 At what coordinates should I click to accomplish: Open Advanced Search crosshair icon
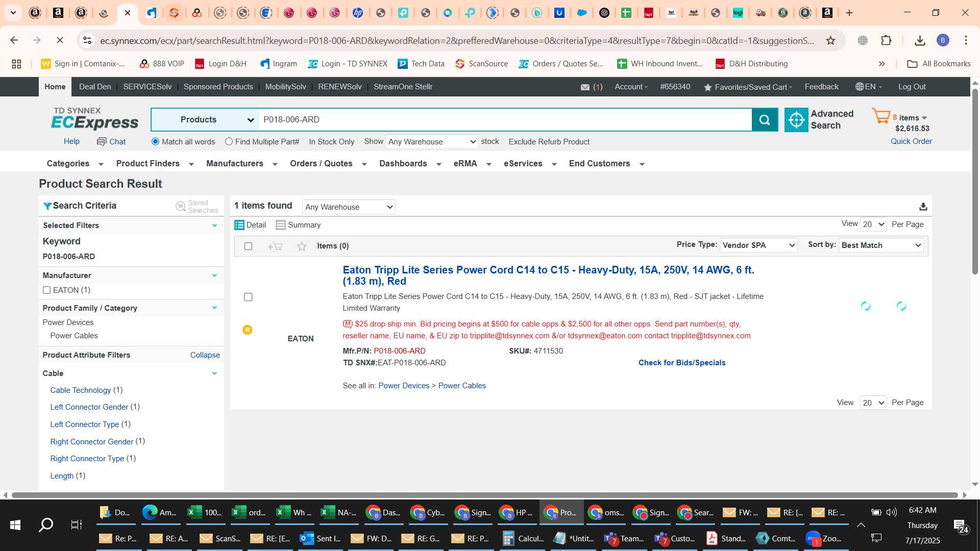(x=796, y=120)
